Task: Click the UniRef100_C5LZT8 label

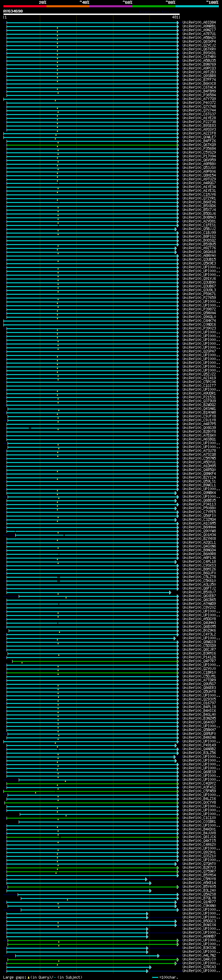Action: [199, 577]
